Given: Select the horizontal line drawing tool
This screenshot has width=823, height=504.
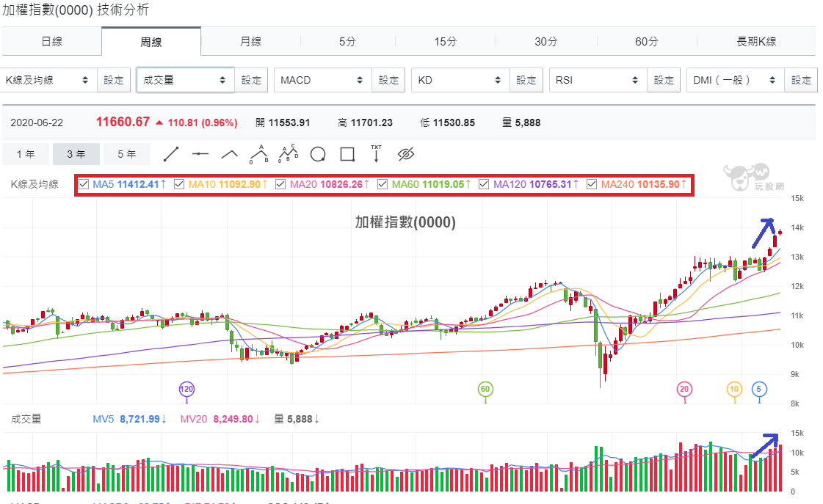Looking at the screenshot, I should 200,154.
